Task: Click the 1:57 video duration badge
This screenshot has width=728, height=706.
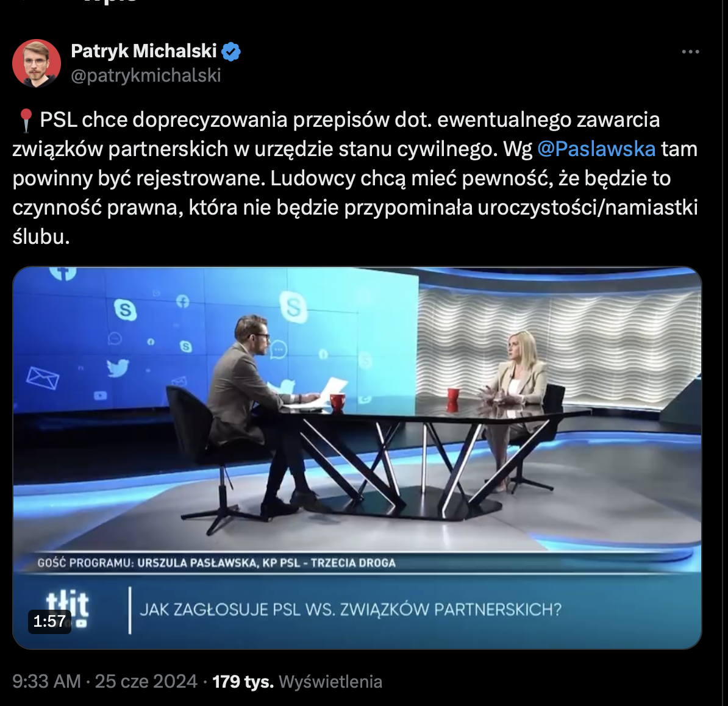Action: 49,621
